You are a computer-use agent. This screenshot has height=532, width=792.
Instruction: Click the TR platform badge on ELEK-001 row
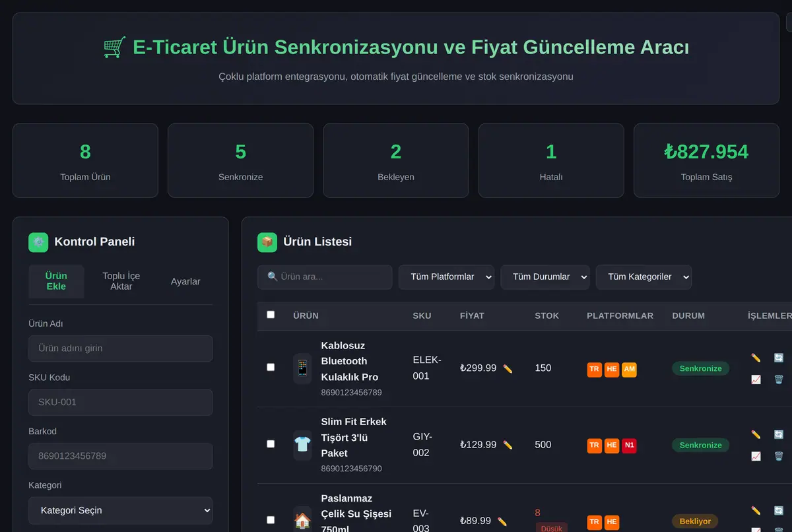pyautogui.click(x=595, y=370)
